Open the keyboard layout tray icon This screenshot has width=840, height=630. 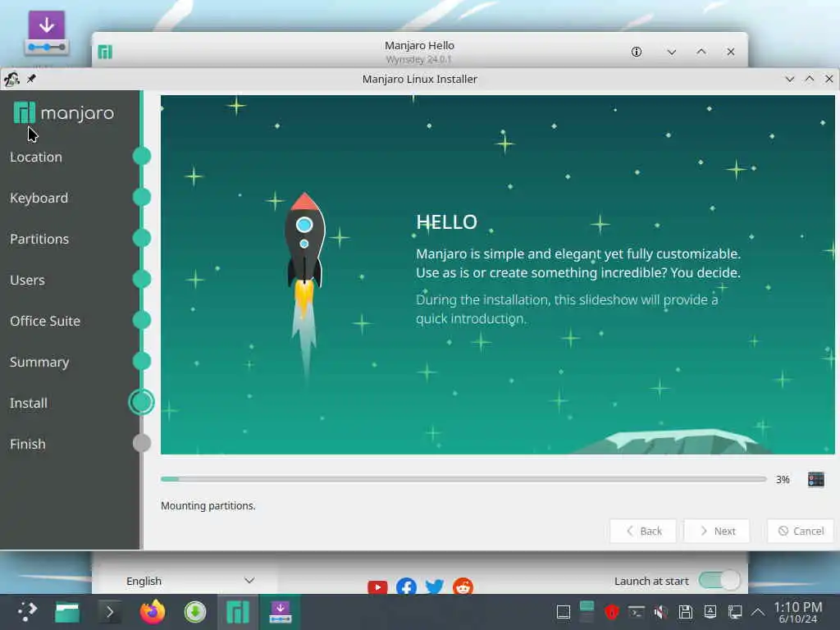(x=710, y=612)
